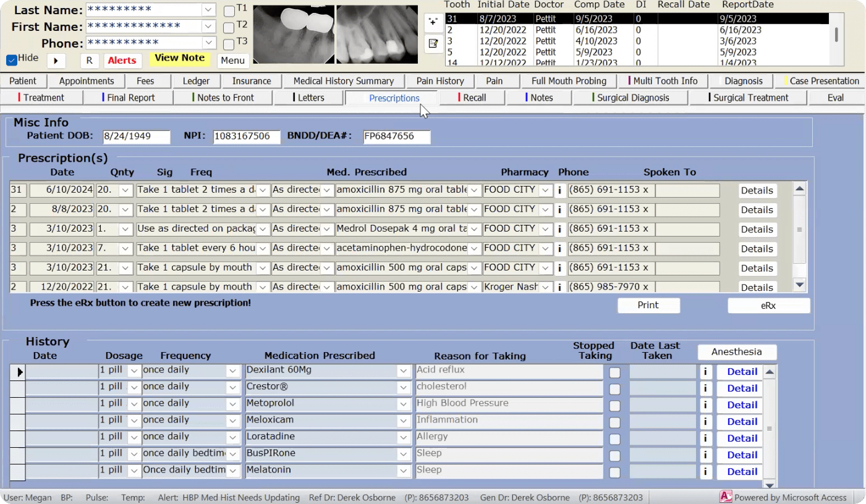Click info icon on Kroger pharmacy row
This screenshot has width=866, height=504.
tap(560, 287)
